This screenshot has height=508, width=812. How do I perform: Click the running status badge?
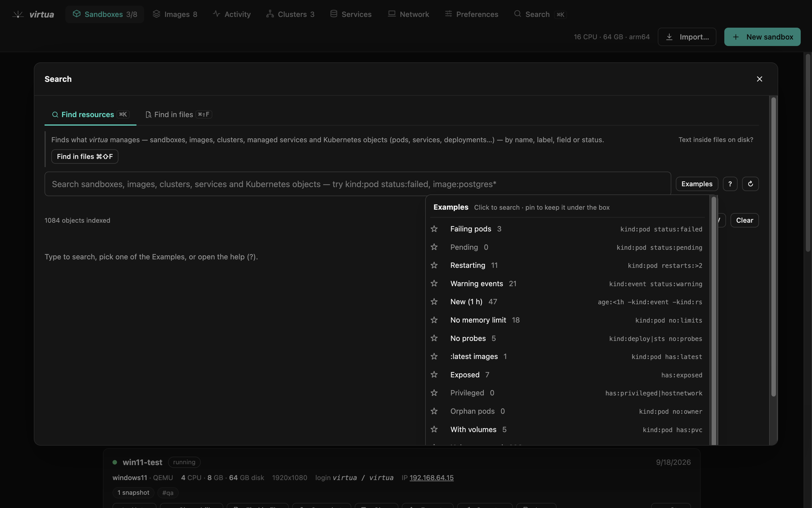click(x=184, y=462)
